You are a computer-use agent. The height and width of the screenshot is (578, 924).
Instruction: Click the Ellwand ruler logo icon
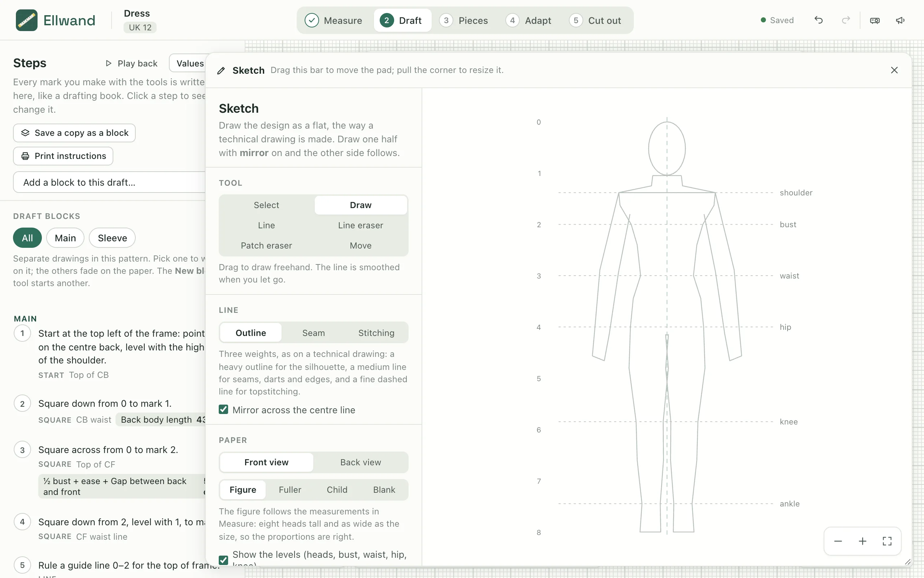click(26, 20)
